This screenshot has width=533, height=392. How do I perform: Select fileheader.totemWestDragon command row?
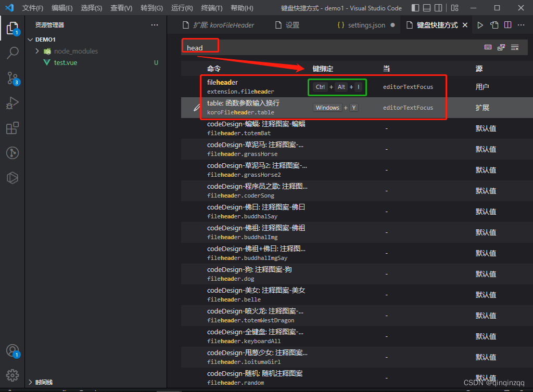click(357, 316)
